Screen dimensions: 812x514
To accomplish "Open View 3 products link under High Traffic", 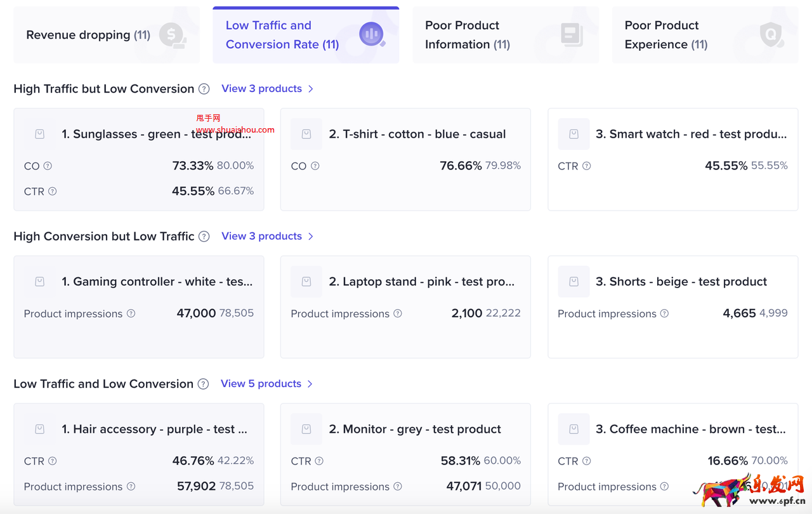I will click(x=261, y=89).
